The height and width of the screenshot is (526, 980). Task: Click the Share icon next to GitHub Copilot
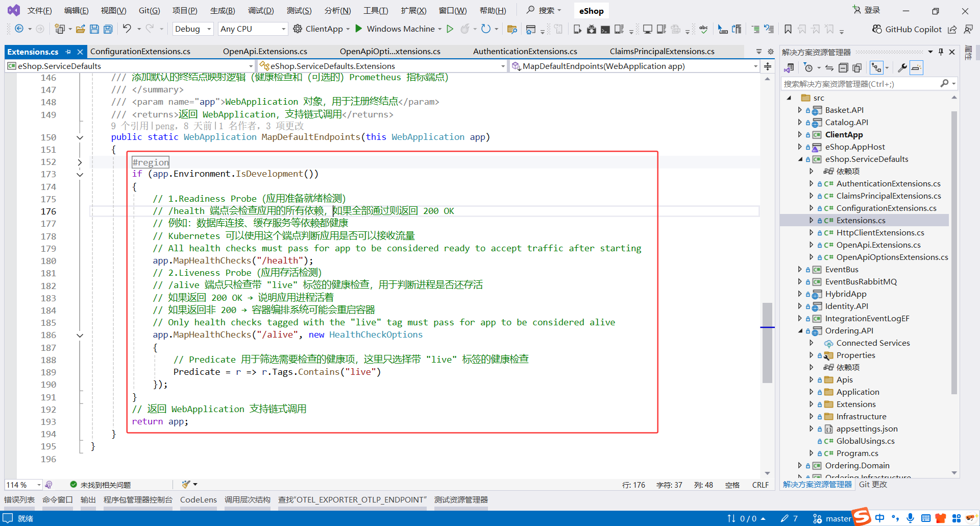(x=952, y=29)
